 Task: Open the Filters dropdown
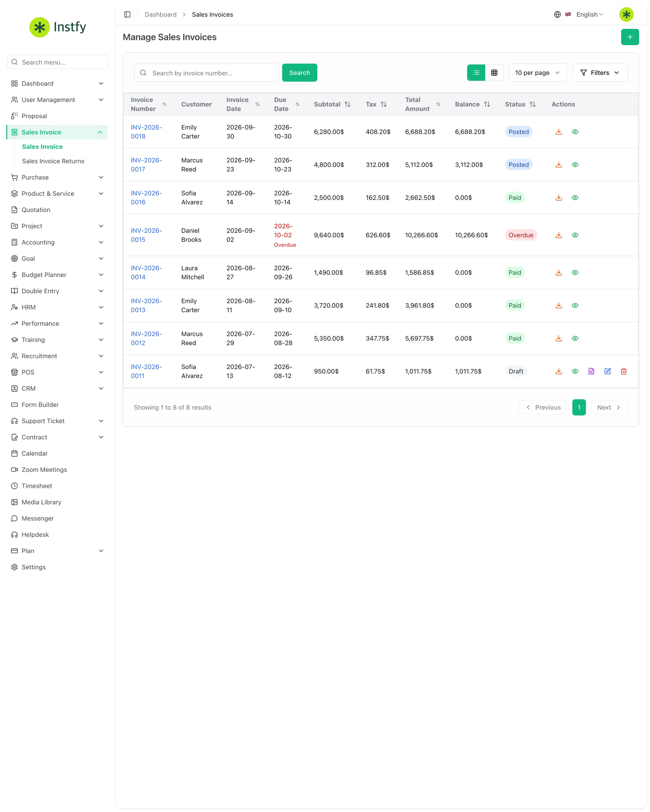599,73
